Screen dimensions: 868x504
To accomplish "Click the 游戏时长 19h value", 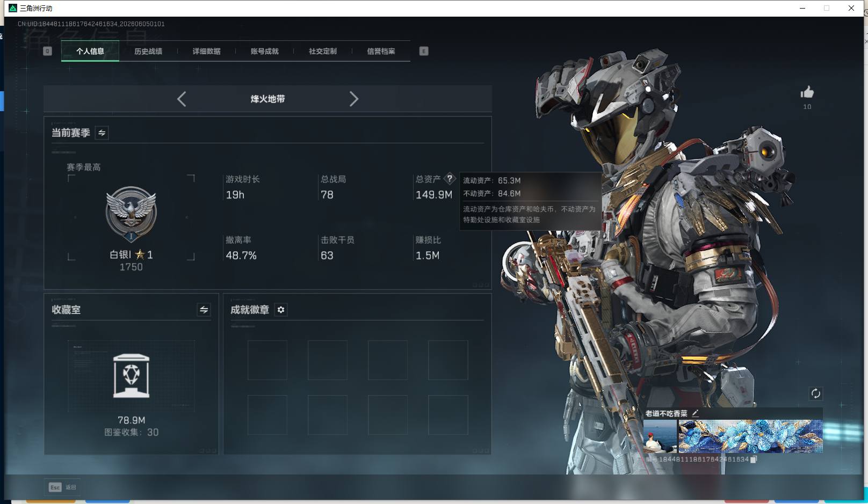I will (235, 195).
